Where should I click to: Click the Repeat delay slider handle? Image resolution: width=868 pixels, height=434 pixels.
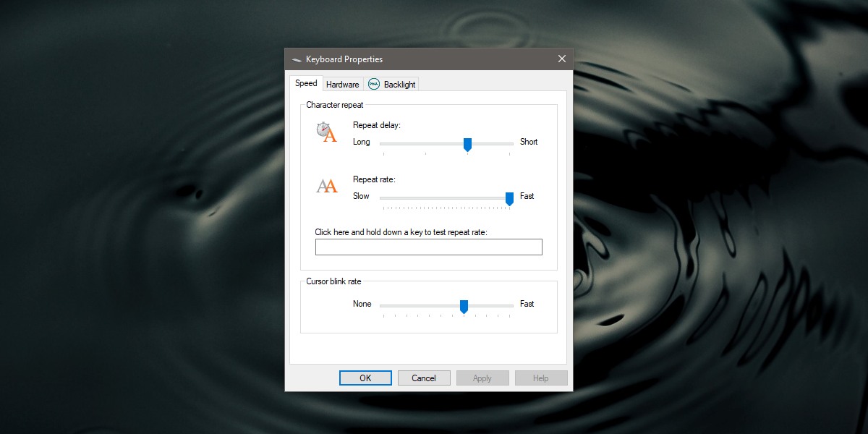tap(467, 145)
